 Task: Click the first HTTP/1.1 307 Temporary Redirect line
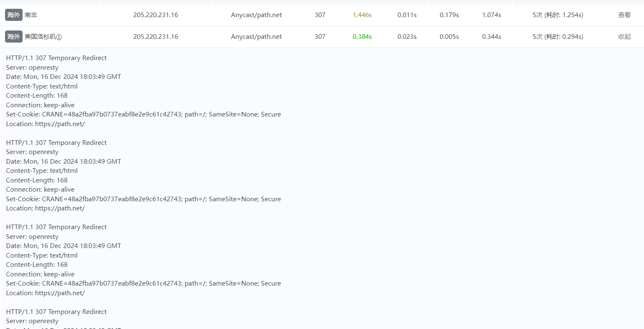[x=56, y=58]
